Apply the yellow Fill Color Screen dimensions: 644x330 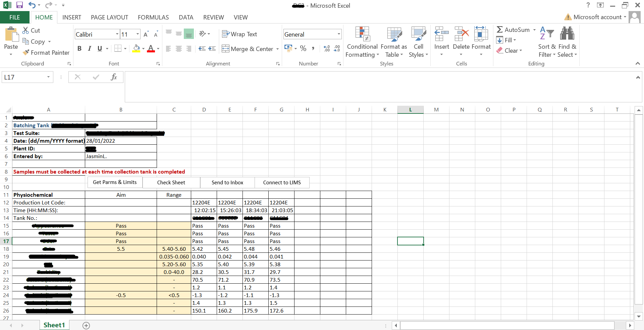(x=136, y=49)
